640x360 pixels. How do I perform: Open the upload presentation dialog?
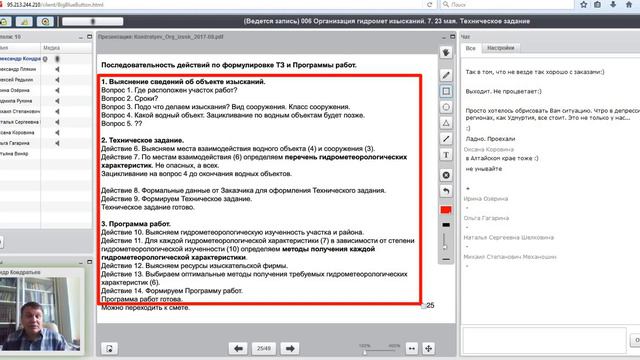point(109,348)
